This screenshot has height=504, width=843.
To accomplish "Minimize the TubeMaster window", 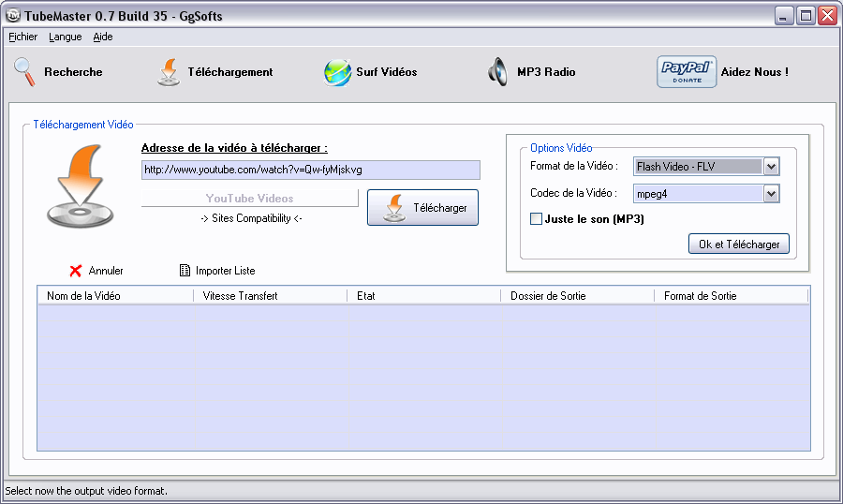I will coord(784,16).
